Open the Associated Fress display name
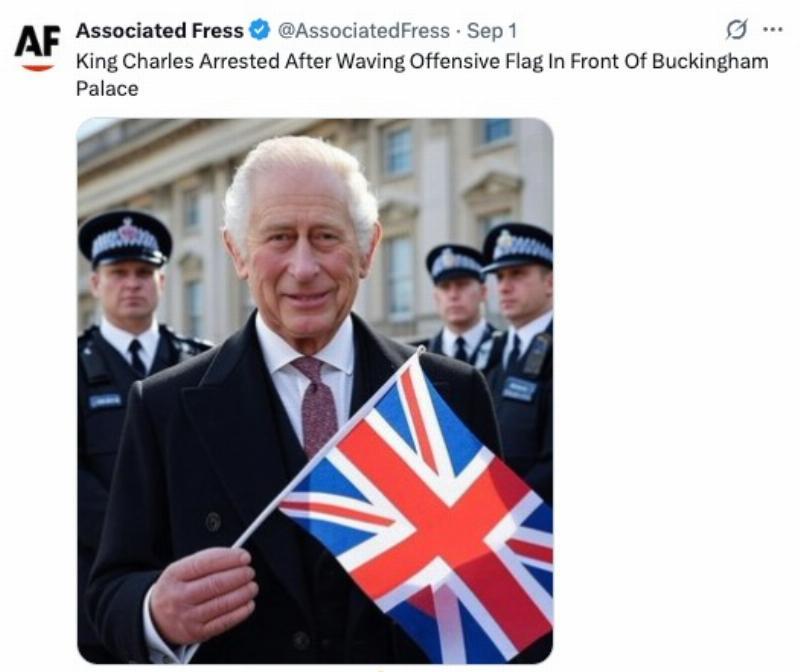 click(x=160, y=31)
